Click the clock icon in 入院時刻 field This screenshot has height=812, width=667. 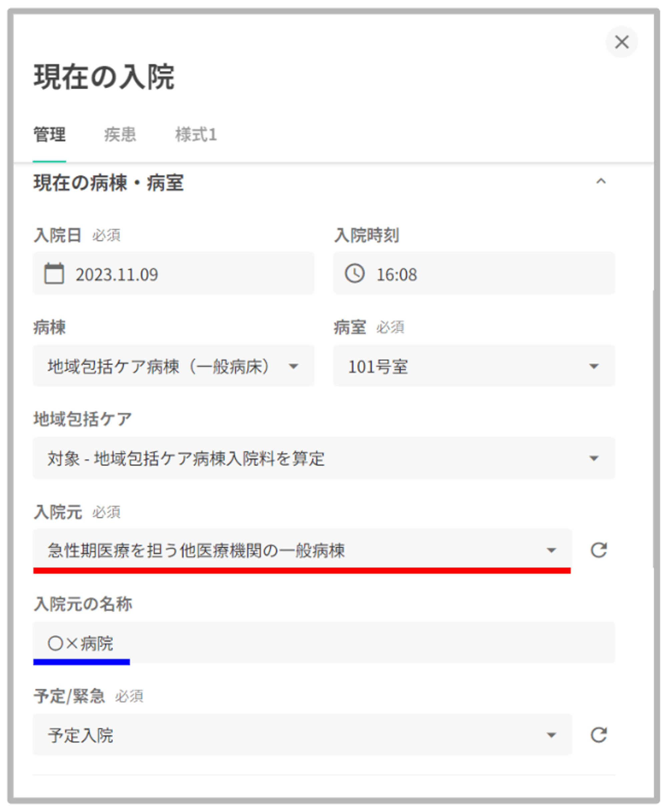pyautogui.click(x=354, y=274)
